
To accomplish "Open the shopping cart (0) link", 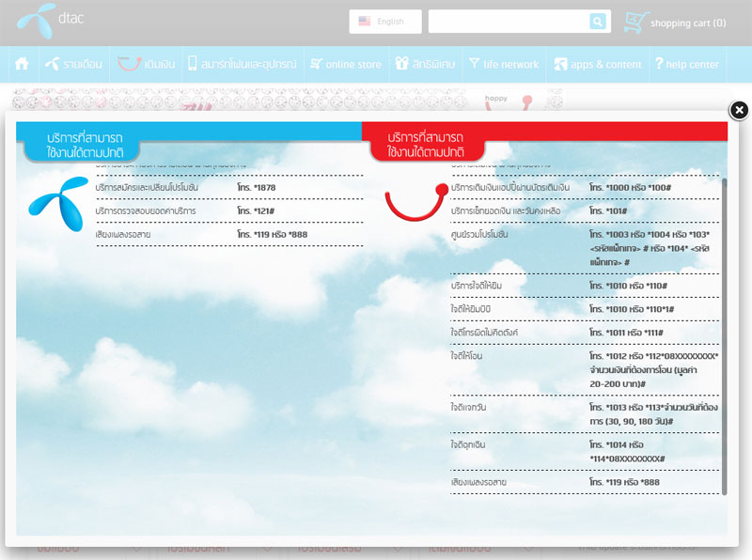I will point(688,23).
